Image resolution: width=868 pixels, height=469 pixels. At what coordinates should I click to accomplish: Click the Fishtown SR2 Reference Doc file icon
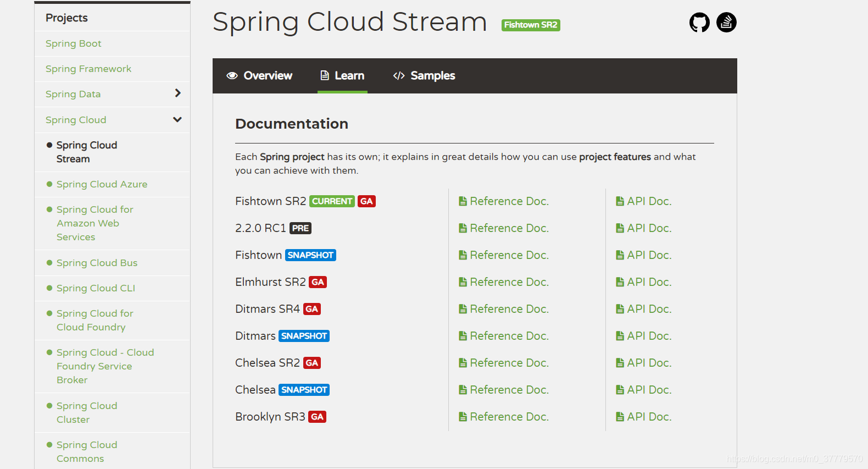pyautogui.click(x=463, y=201)
